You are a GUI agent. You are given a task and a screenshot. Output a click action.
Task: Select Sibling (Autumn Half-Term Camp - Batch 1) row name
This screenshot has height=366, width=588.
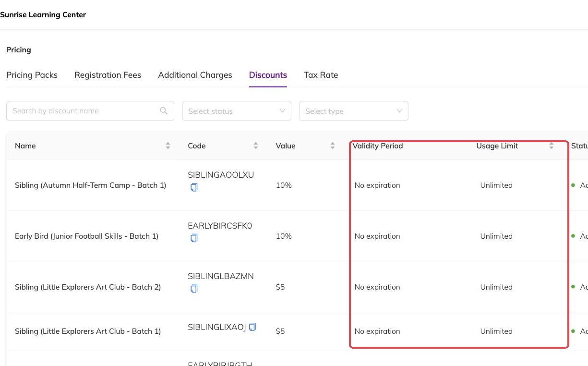91,185
